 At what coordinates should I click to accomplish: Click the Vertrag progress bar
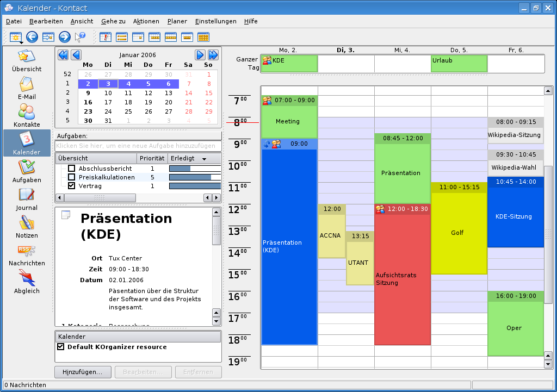click(x=195, y=186)
